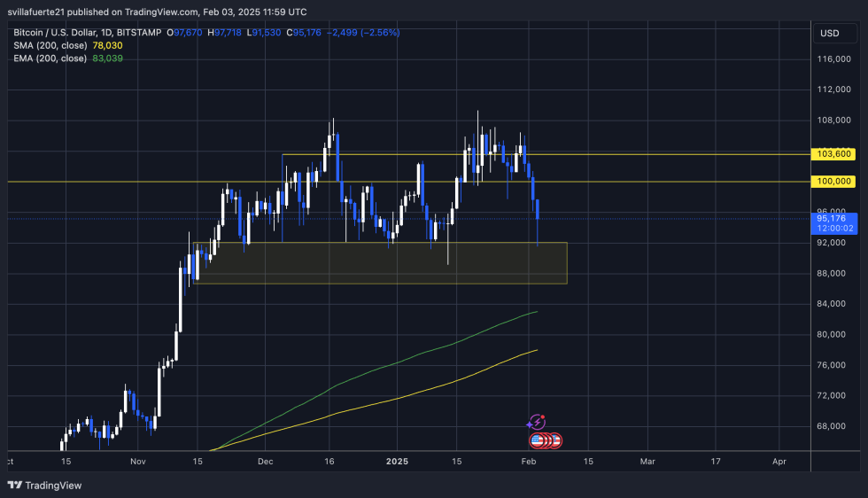The image size is (868, 498).
Task: Click the purple lightning event icon
Action: (536, 423)
